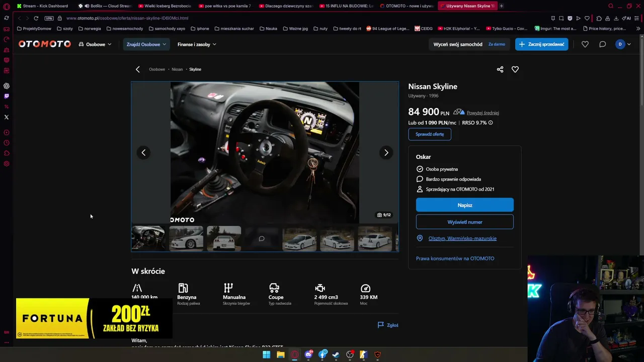This screenshot has height=362, width=644.
Task: Click the Zacznij sprzedawać button
Action: 541,44
